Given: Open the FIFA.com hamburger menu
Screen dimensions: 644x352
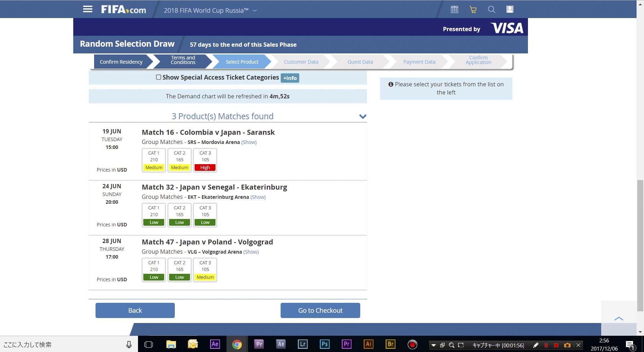Looking at the screenshot, I should click(x=88, y=10).
